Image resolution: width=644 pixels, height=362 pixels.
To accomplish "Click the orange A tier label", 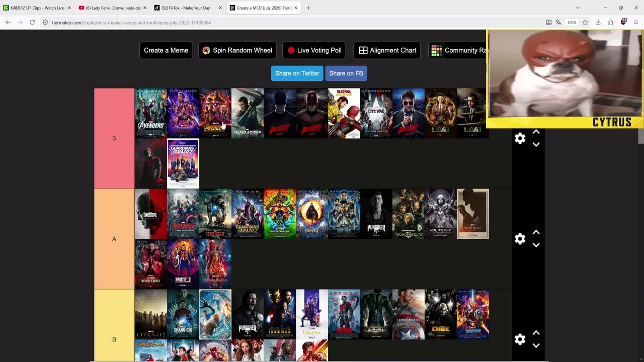I will 114,239.
